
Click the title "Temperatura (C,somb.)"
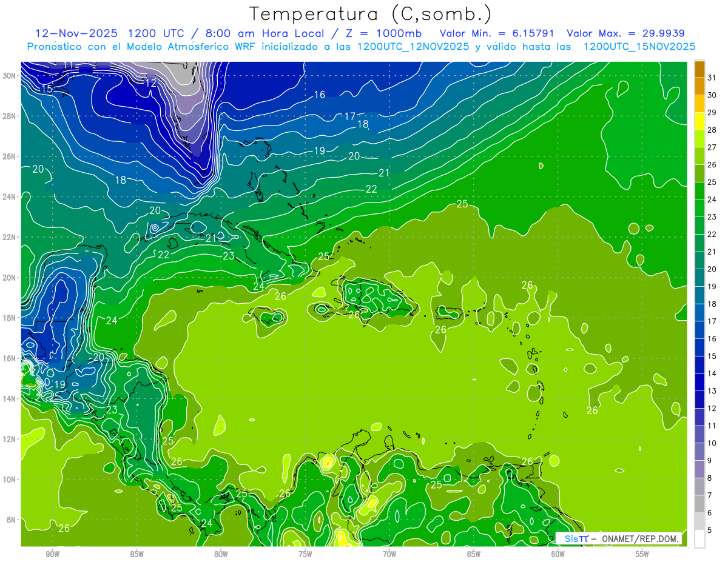click(x=369, y=14)
